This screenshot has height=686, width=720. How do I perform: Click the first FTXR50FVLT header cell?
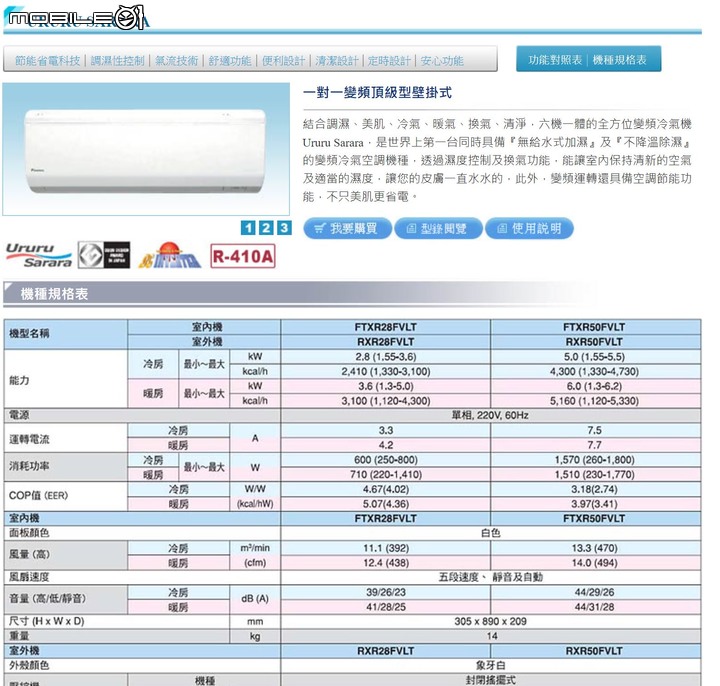click(x=596, y=327)
